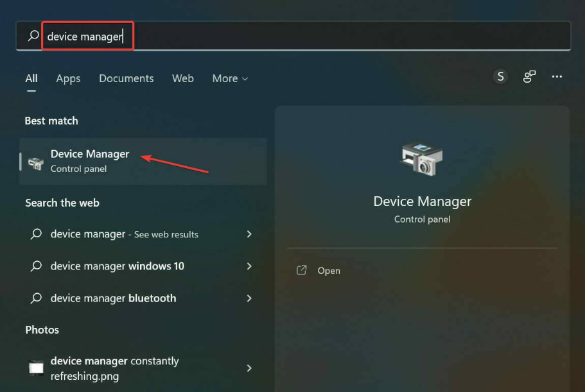Screen dimensions: 587x392
Task: Expand chevron for constantly refreshing.png result
Action: tap(249, 368)
